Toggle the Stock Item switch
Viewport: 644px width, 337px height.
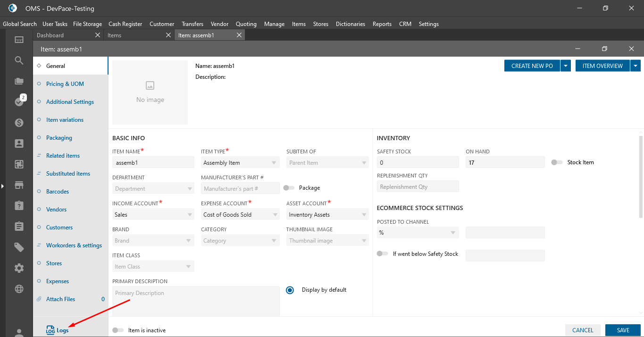[557, 162]
